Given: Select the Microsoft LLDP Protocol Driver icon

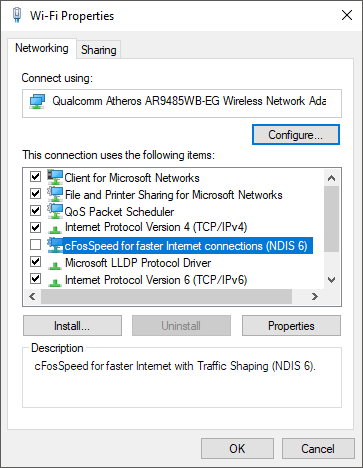Looking at the screenshot, I should pyautogui.click(x=55, y=265).
